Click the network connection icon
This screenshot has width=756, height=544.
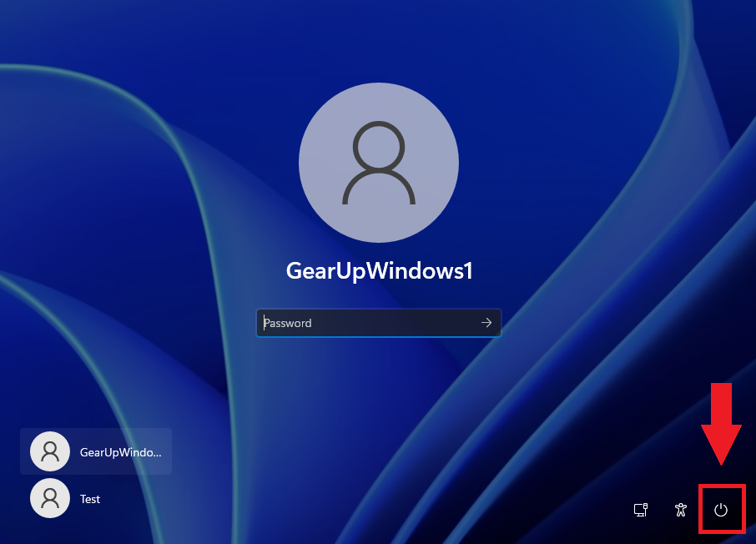pos(640,510)
